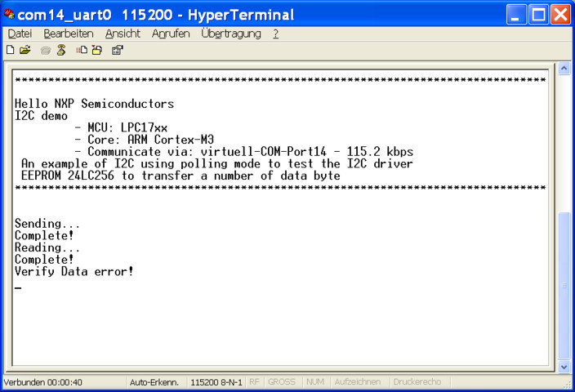This screenshot has width=575, height=392.
Task: Click the window resize grip
Action: tap(568, 384)
